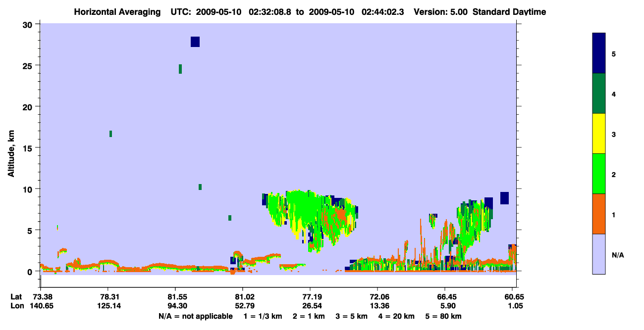Click the altitude tick label 25
This screenshot has width=644, height=330.
[28, 65]
